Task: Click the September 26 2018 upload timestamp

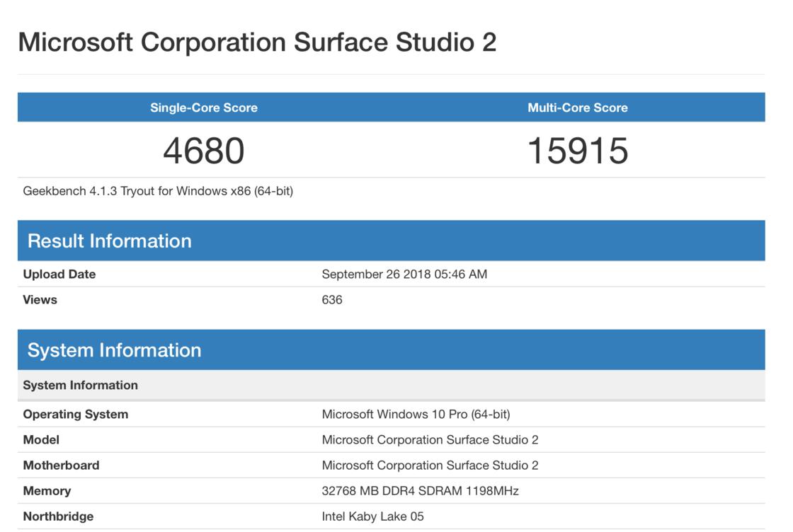Action: point(404,274)
